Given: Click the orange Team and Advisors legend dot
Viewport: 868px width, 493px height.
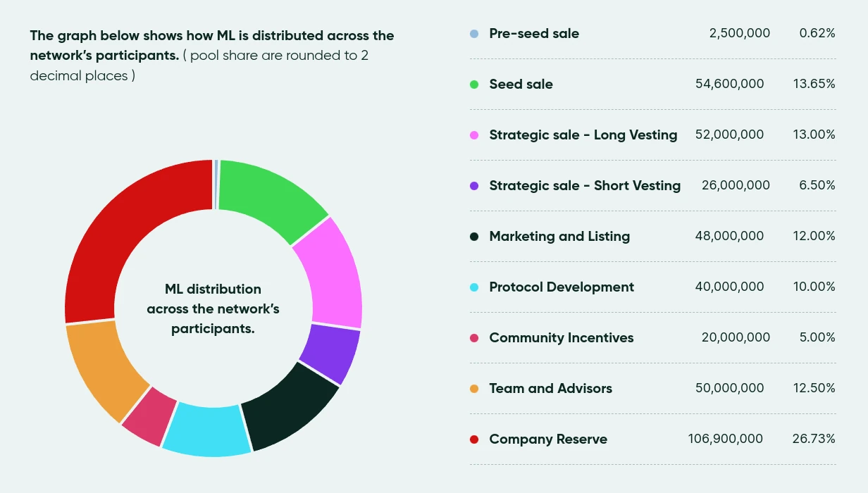Looking at the screenshot, I should [474, 389].
